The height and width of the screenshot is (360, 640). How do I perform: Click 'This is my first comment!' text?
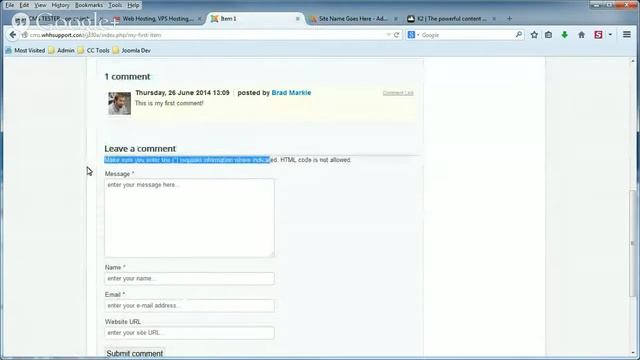click(x=169, y=103)
